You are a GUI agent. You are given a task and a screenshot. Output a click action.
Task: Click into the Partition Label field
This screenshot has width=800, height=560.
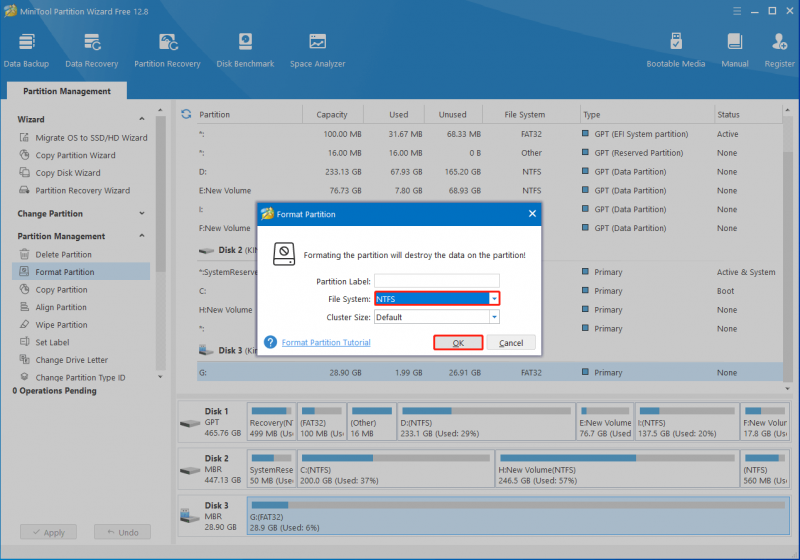pos(437,281)
